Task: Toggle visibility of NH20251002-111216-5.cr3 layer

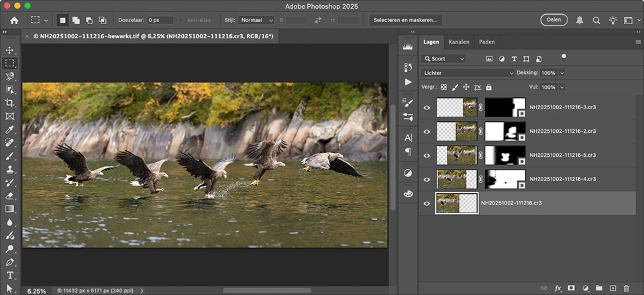Action: [427, 155]
